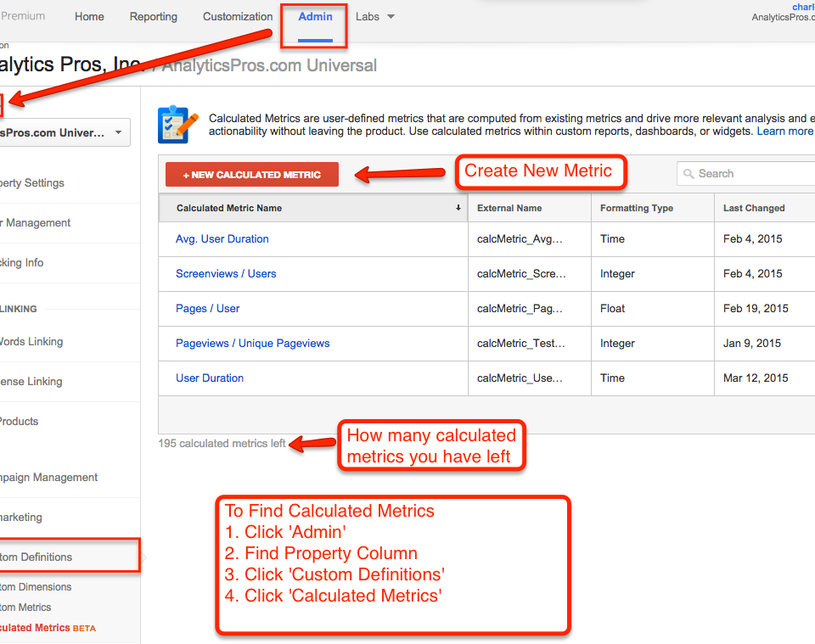Open the Avg. User Duration metric
Image resolution: width=815 pixels, height=644 pixels.
[222, 239]
